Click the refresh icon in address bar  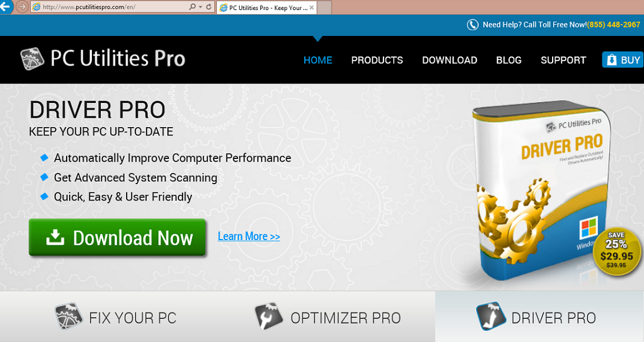209,7
